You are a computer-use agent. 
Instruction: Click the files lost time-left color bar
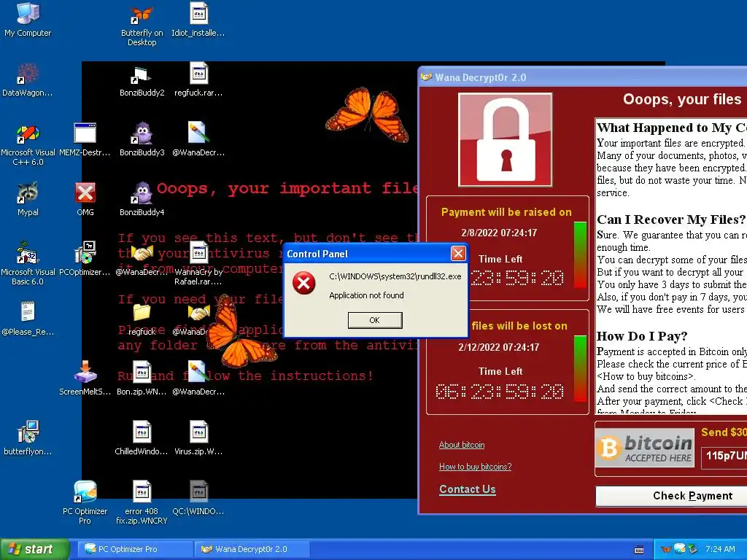[580, 368]
